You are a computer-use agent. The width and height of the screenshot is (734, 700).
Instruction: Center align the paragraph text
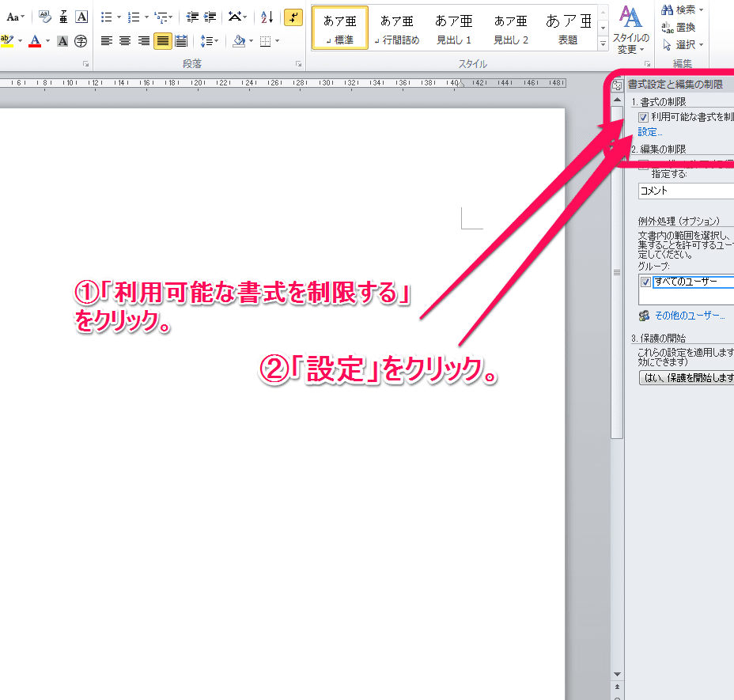click(x=125, y=41)
